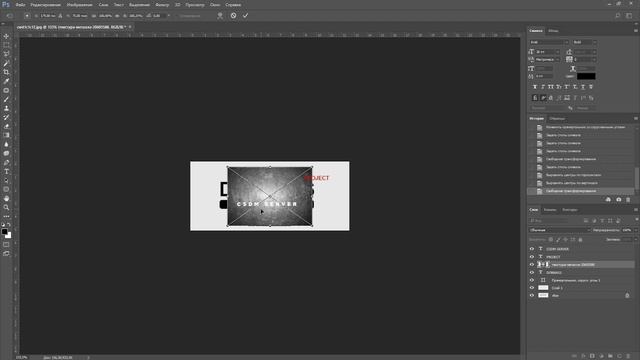Screen dimensions: 640x360
Task: Select the Move tool
Action: (x=6, y=36)
